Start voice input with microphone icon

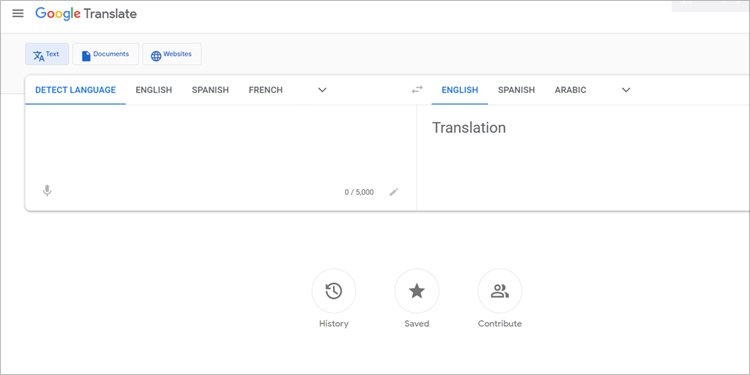click(47, 191)
